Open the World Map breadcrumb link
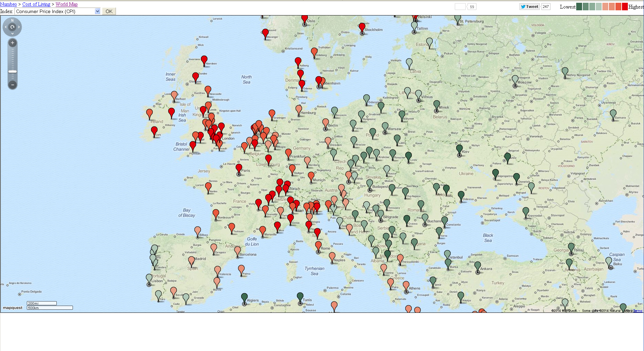Viewport: 644px width, 351px height. [66, 4]
